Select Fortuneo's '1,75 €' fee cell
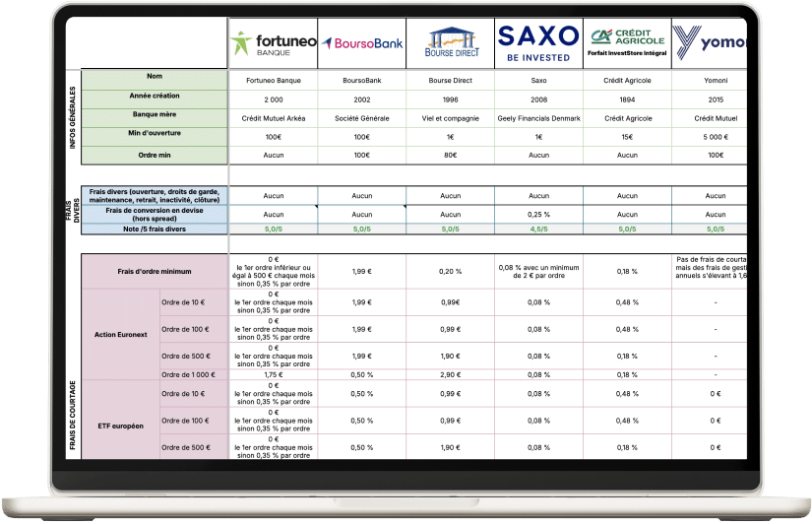Image resolution: width=812 pixels, height=524 pixels. [x=274, y=374]
